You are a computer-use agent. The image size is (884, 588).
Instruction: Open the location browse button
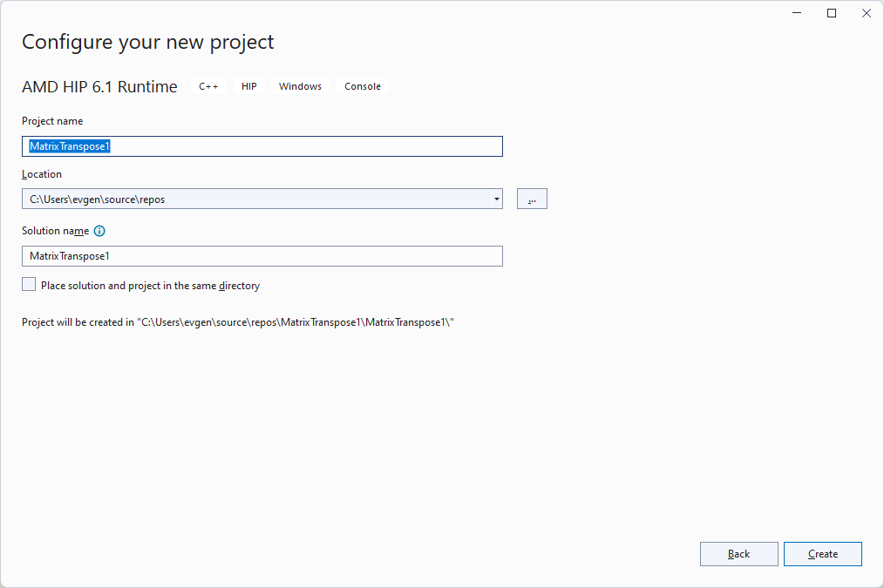tap(532, 199)
